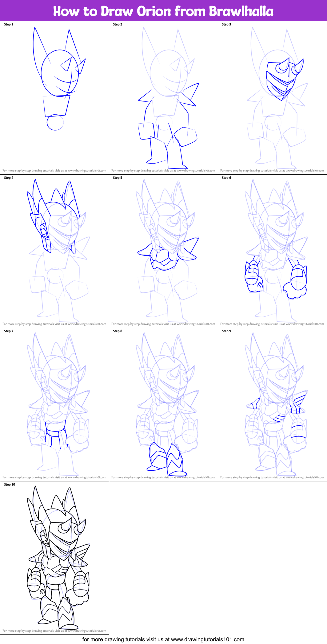This screenshot has width=327, height=644.
Task: Click the 'Step 7' label
Action: point(9,331)
